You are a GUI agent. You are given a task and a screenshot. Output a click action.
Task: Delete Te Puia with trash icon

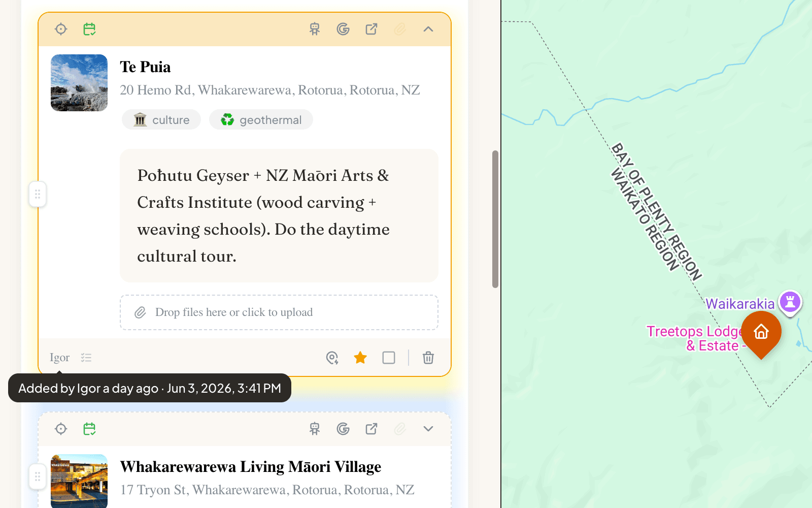coord(428,358)
